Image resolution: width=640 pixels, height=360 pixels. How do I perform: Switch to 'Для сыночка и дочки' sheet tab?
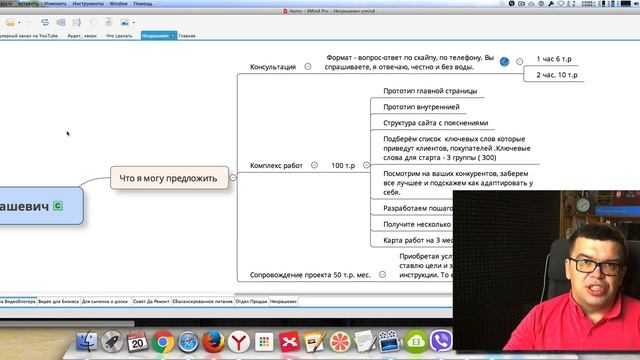[105, 301]
